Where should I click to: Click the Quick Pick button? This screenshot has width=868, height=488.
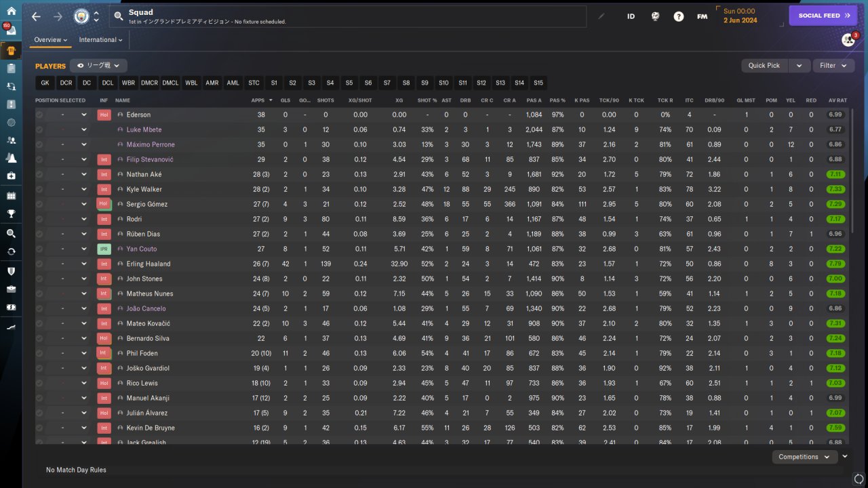click(765, 66)
